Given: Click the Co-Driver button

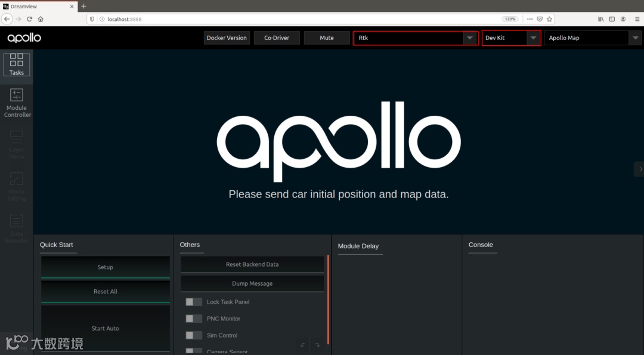Looking at the screenshot, I should (x=277, y=38).
